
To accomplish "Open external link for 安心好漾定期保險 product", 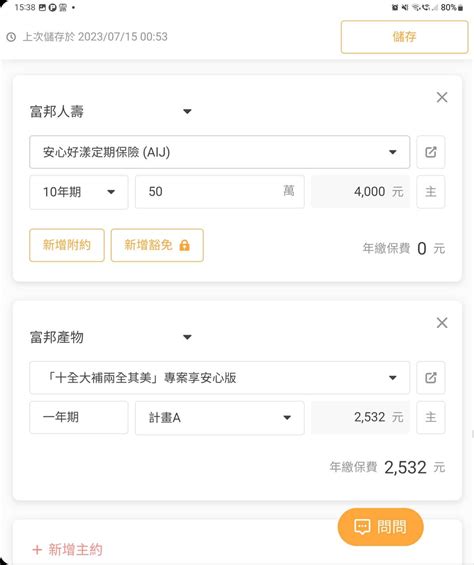I will (x=431, y=152).
